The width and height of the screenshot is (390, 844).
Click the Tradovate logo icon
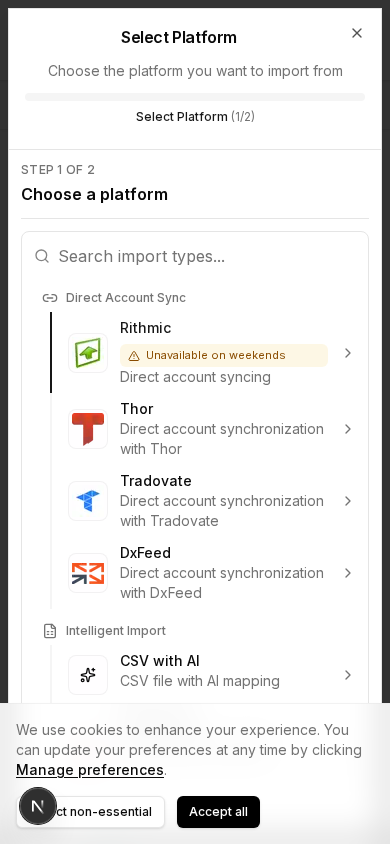click(88, 501)
